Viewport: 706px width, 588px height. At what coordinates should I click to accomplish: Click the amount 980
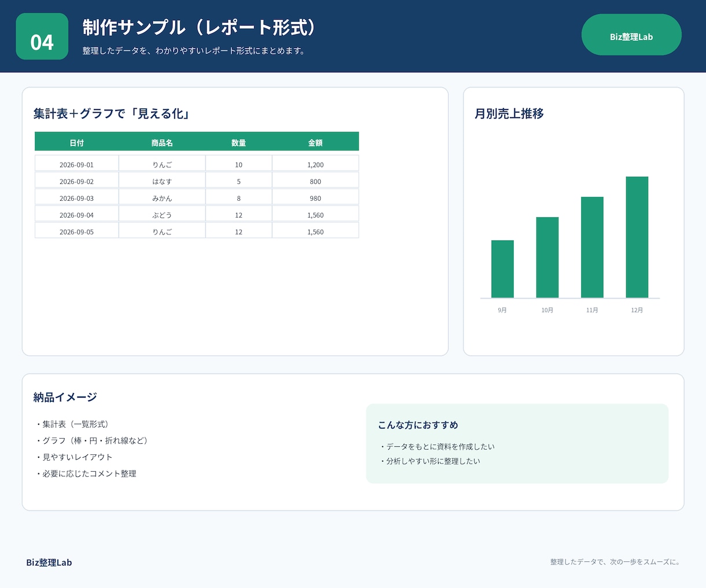pos(315,198)
